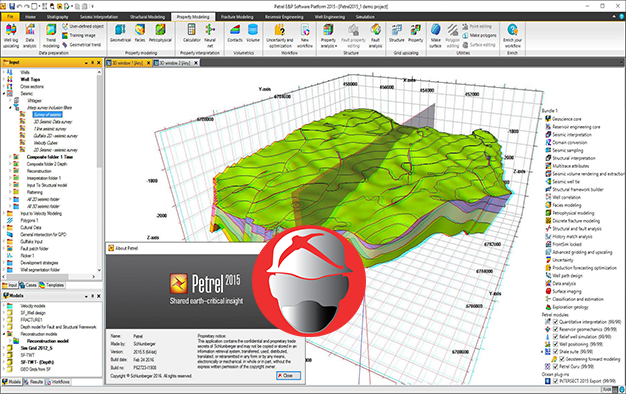The image size is (626, 394).
Task: Open the Templates pane tab
Action: (52, 285)
